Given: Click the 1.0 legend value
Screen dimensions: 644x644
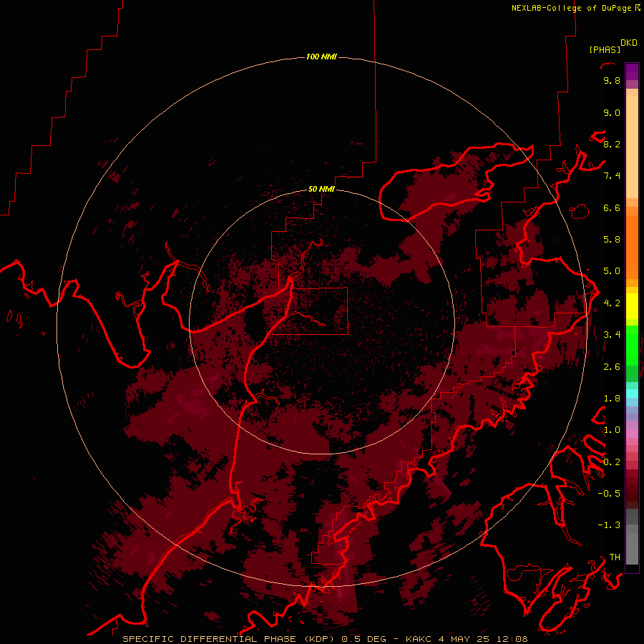Looking at the screenshot, I should pos(612,430).
